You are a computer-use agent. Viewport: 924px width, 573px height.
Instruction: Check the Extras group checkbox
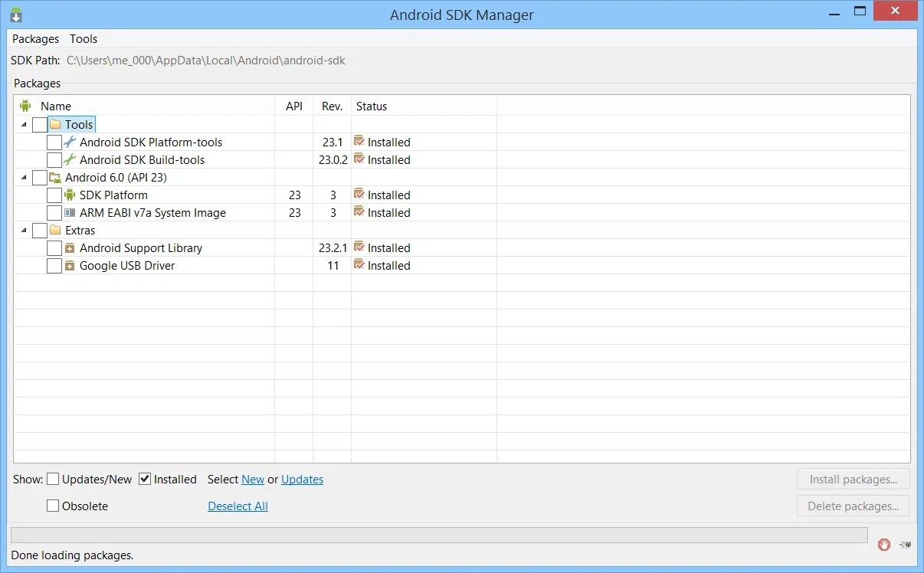point(40,231)
